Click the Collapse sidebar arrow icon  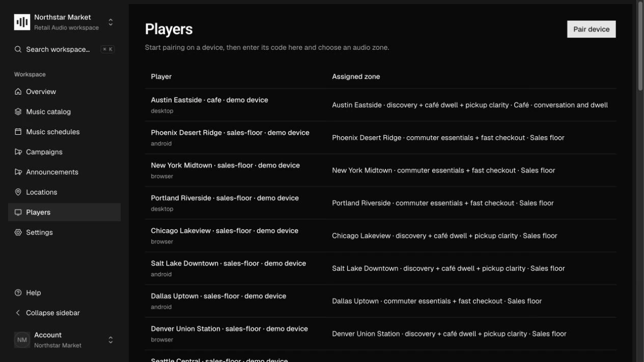pos(18,313)
